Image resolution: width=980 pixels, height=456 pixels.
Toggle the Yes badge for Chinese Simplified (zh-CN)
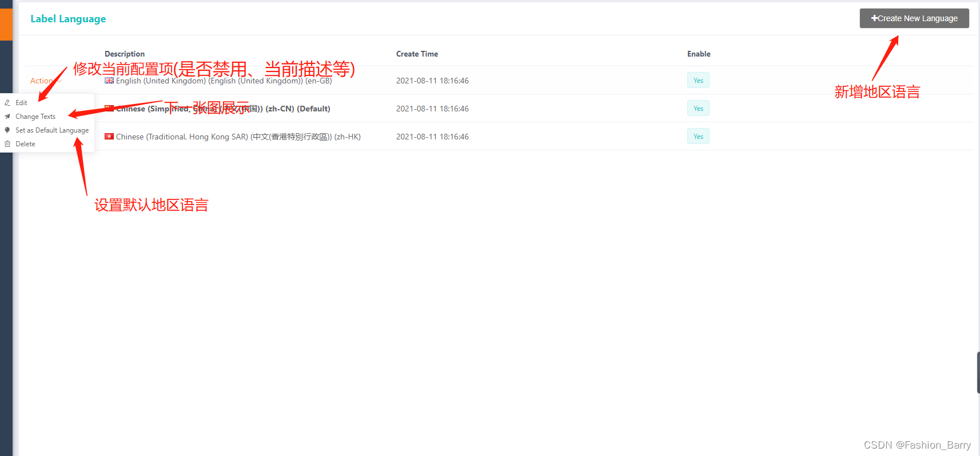[698, 109]
